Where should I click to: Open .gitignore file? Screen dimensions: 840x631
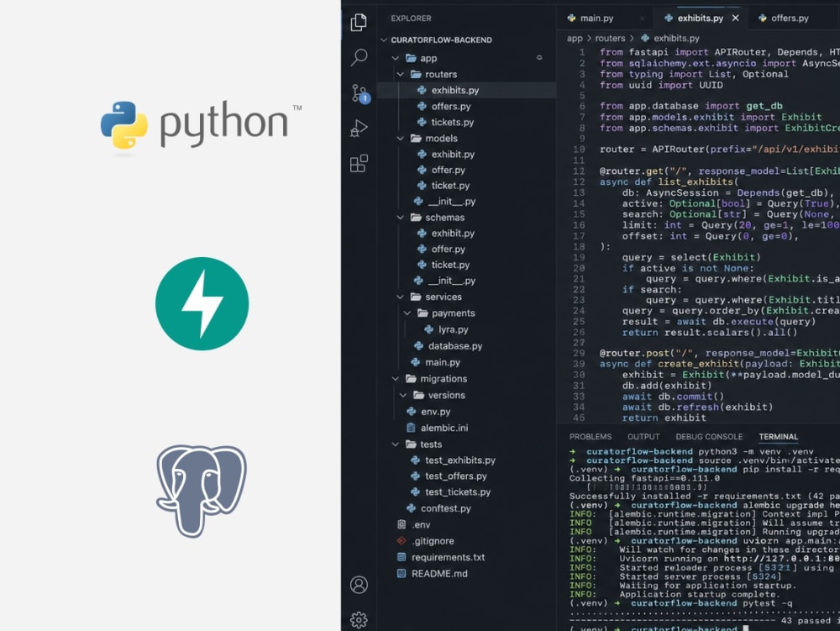433,542
